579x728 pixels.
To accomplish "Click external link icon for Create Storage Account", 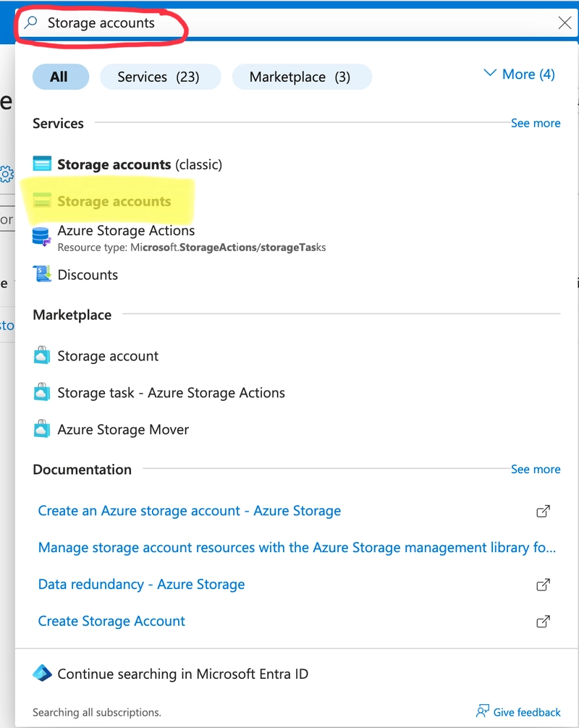I will (x=543, y=621).
